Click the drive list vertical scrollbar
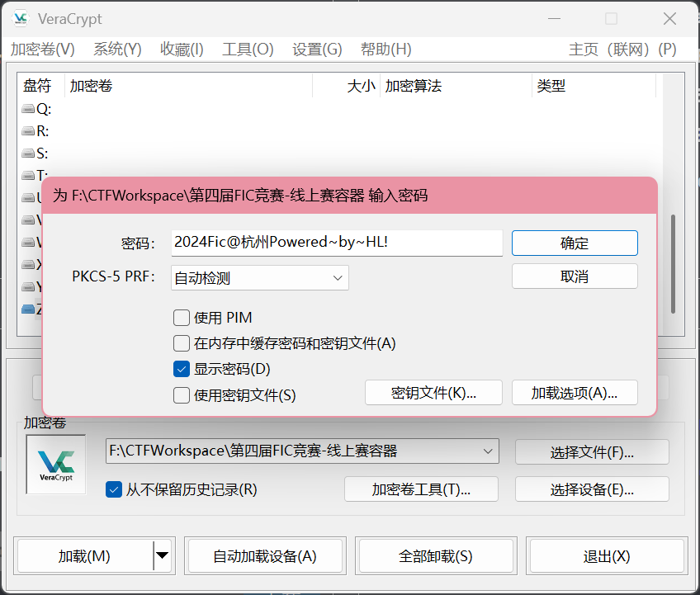This screenshot has height=595, width=700. coord(673,264)
